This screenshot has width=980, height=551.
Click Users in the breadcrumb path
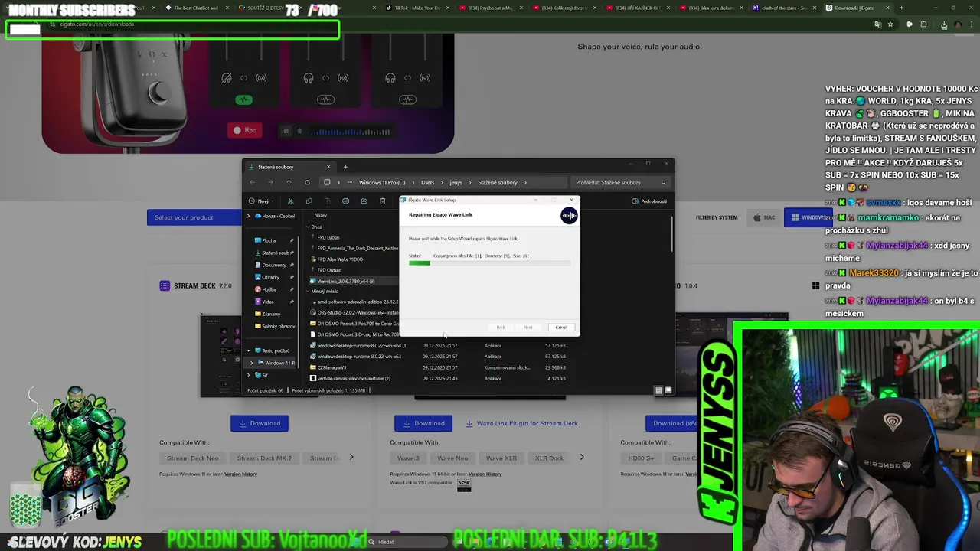pyautogui.click(x=427, y=182)
